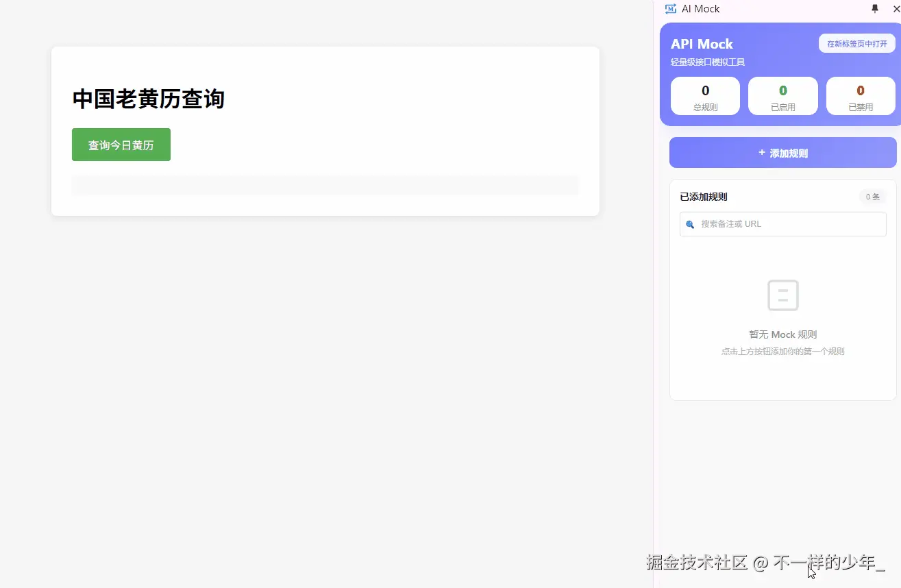Click the 暂无 Mock 规则 placeholder text
This screenshot has height=588, width=901.
pyautogui.click(x=782, y=334)
